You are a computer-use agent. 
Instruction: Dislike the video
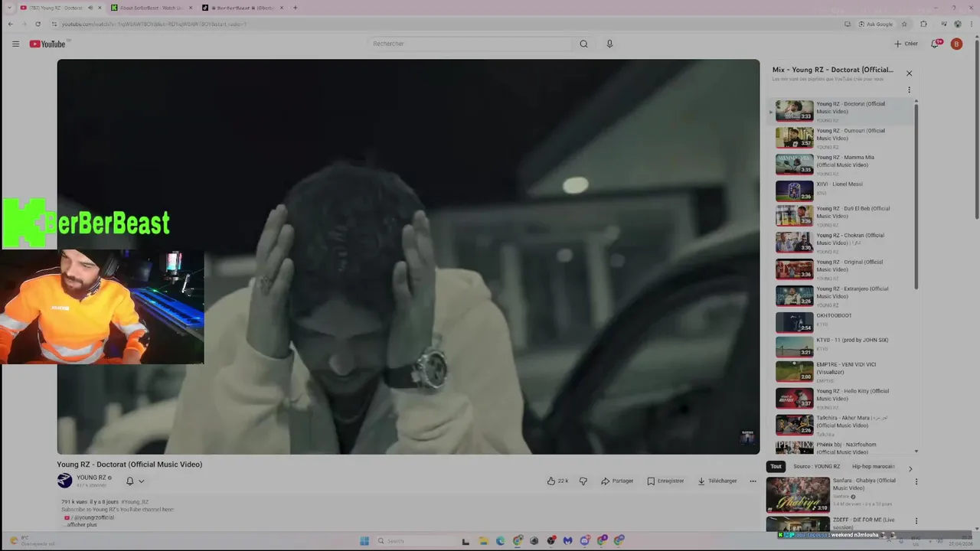[583, 481]
